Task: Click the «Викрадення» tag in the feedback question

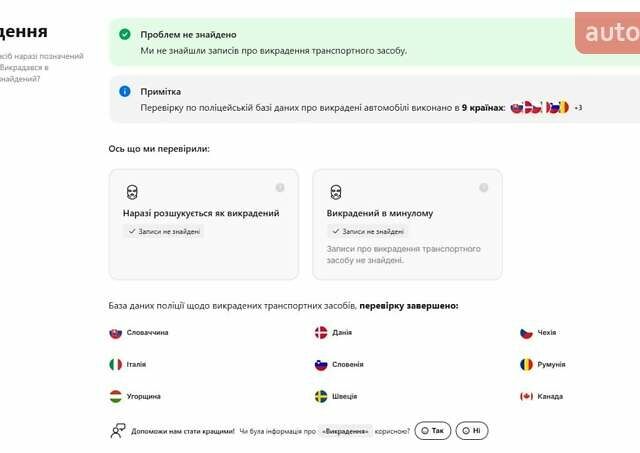Action: [x=346, y=431]
